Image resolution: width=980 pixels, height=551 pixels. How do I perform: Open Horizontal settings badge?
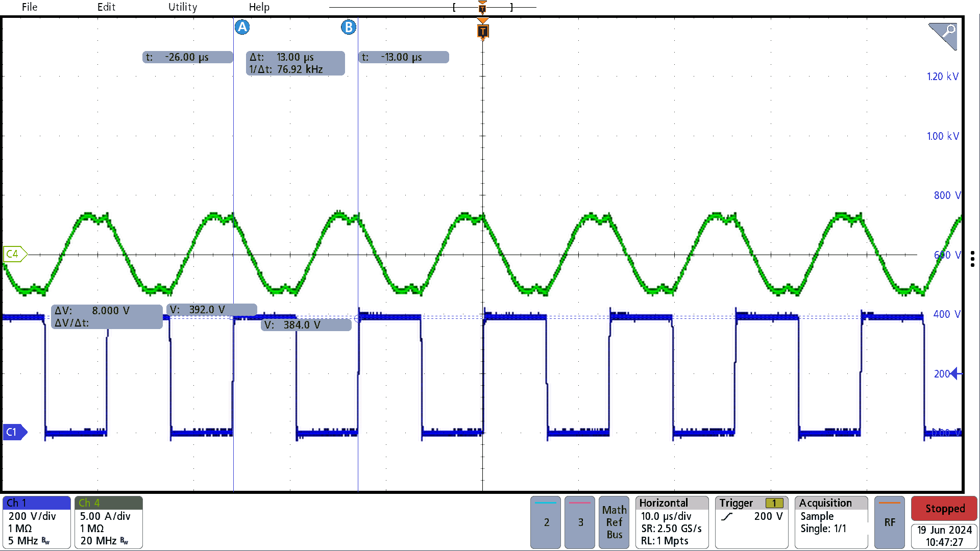[672, 522]
